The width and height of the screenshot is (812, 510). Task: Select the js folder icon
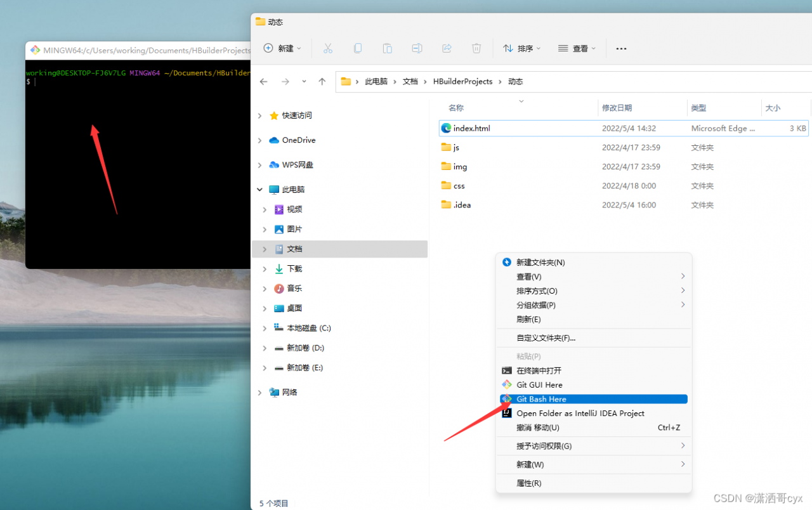click(x=446, y=147)
